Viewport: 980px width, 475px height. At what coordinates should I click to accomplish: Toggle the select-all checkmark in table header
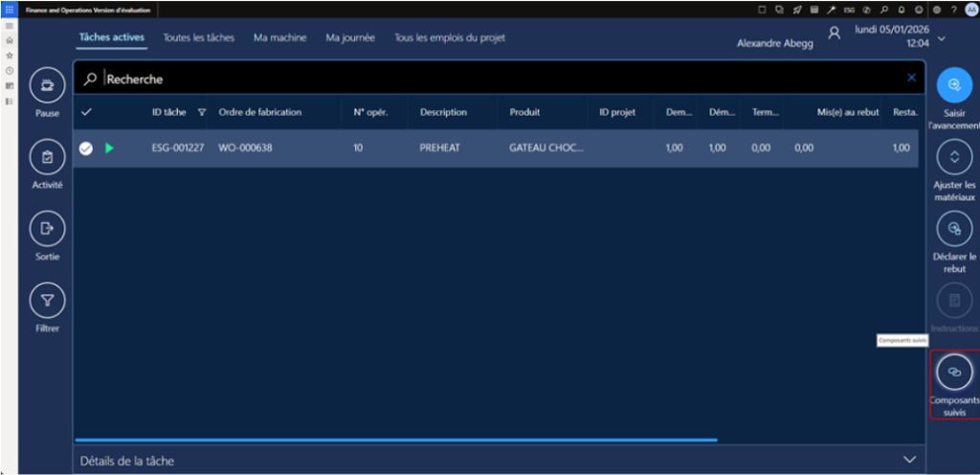(86, 112)
